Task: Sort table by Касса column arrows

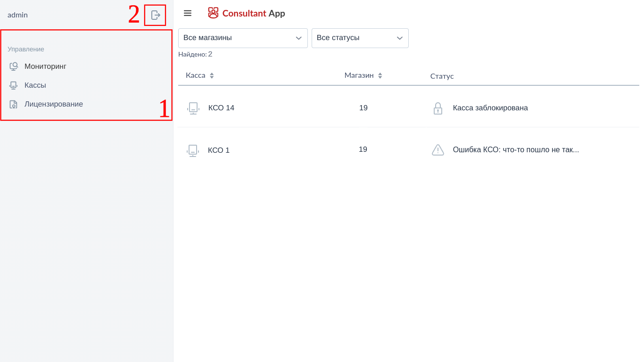Action: coord(212,75)
